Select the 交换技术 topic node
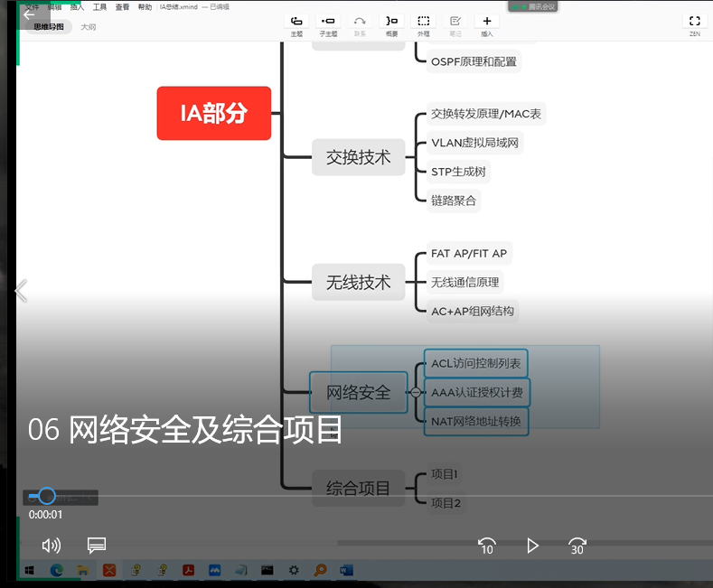The image size is (713, 588). pyautogui.click(x=359, y=157)
